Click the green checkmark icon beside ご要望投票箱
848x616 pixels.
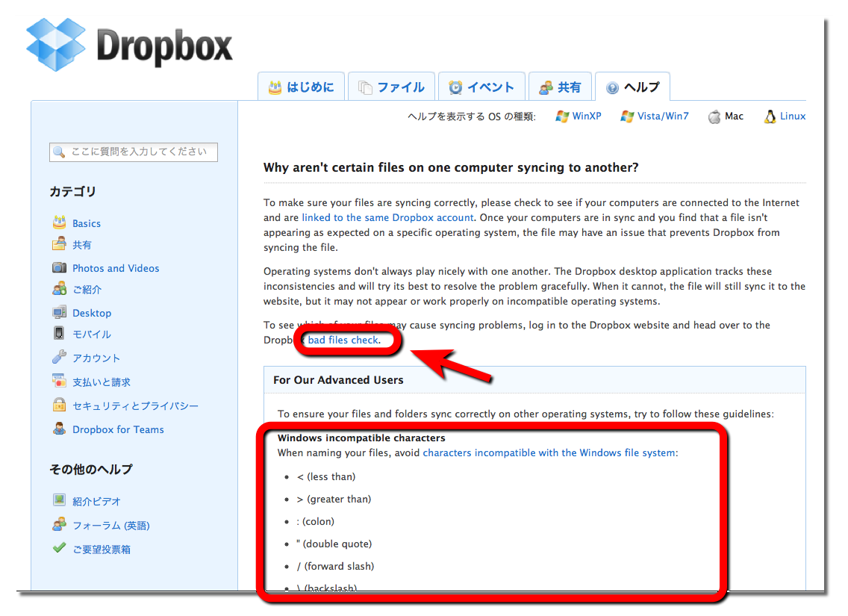pos(59,548)
